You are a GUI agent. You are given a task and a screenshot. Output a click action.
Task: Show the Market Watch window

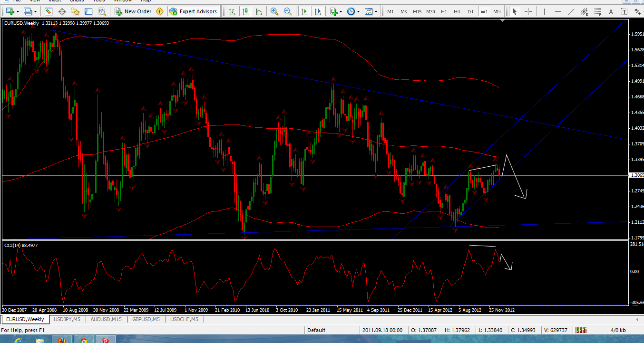[x=48, y=11]
